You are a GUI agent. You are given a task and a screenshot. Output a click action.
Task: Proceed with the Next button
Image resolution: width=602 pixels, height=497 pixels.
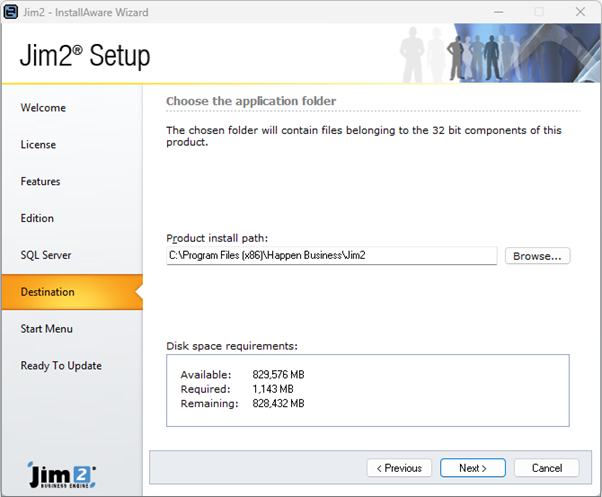click(473, 468)
